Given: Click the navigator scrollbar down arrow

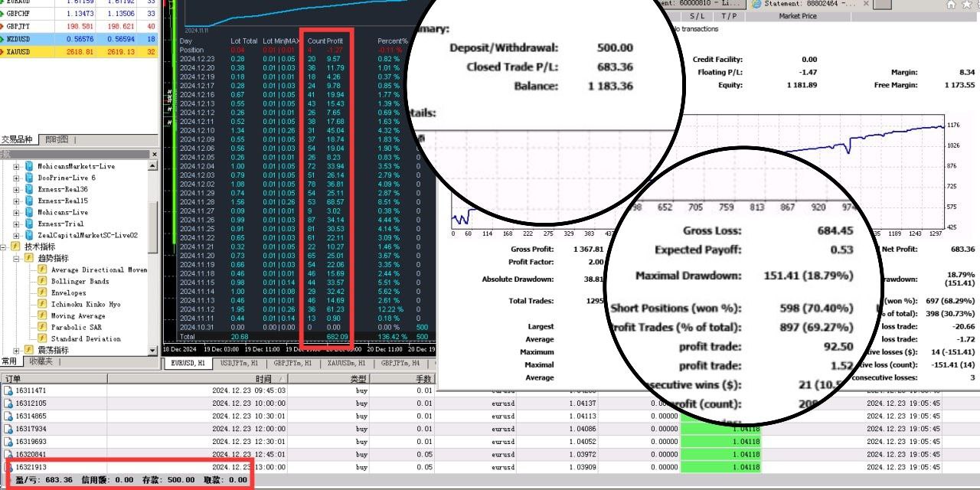Looking at the screenshot, I should pyautogui.click(x=154, y=350).
